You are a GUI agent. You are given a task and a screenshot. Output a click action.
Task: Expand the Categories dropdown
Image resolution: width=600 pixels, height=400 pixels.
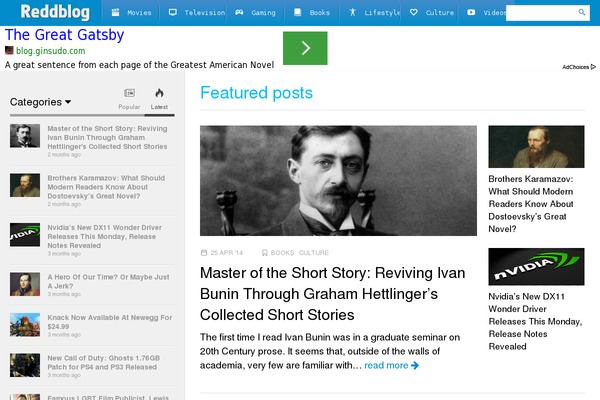40,102
